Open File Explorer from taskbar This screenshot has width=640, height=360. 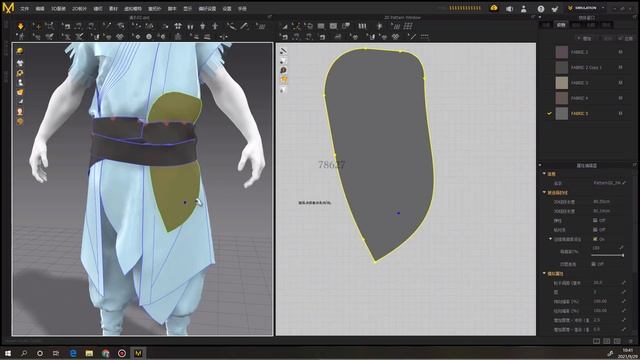[x=89, y=353]
